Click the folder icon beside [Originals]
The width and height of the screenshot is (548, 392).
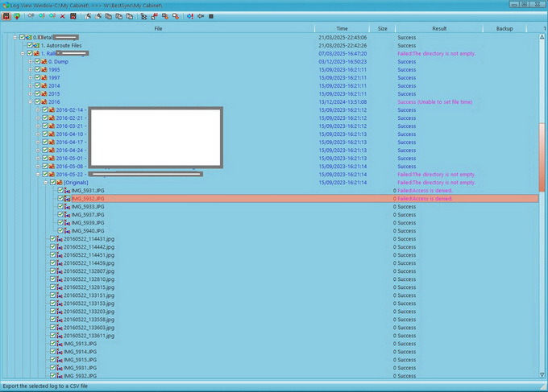pyautogui.click(x=60, y=182)
